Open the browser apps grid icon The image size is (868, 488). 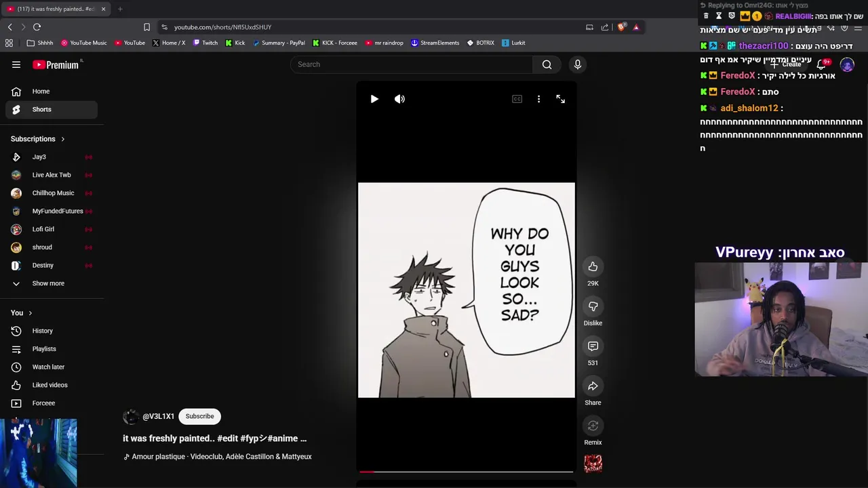(x=9, y=43)
